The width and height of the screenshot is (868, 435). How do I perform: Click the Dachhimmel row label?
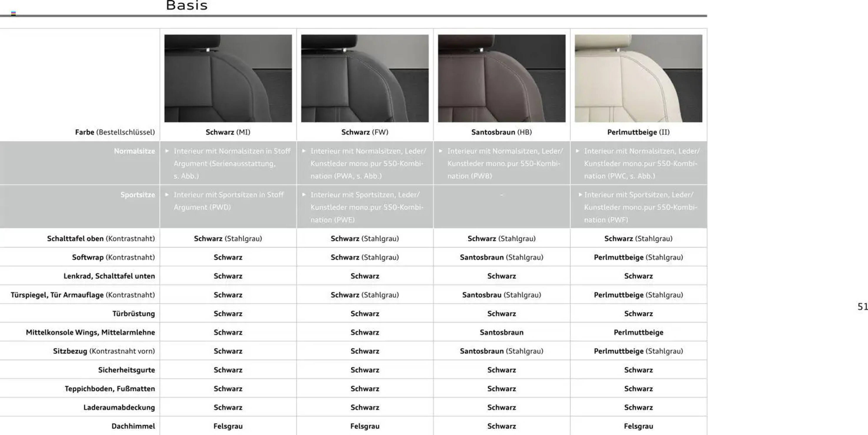(x=133, y=426)
